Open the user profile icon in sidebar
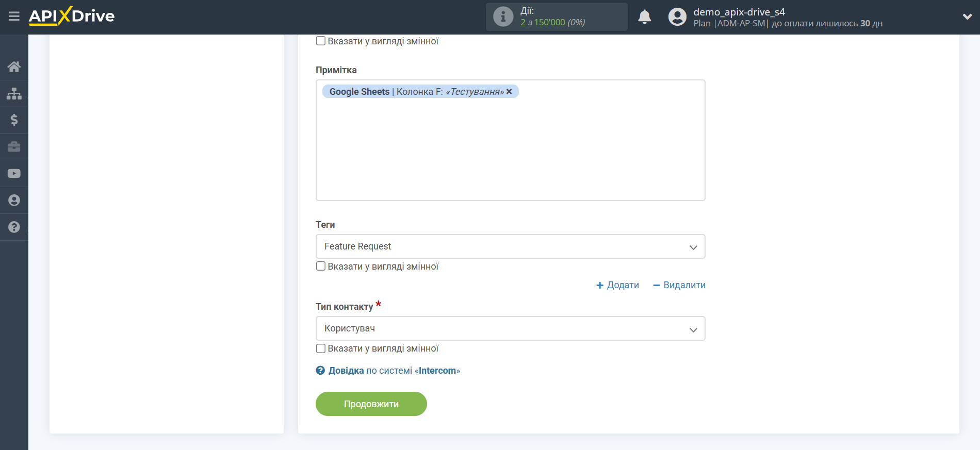 coord(14,201)
